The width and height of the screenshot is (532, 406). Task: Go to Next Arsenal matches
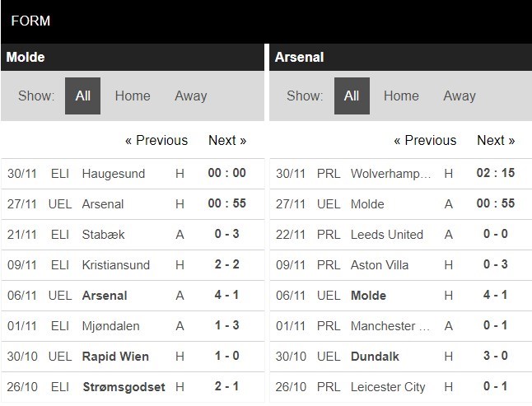coord(496,140)
